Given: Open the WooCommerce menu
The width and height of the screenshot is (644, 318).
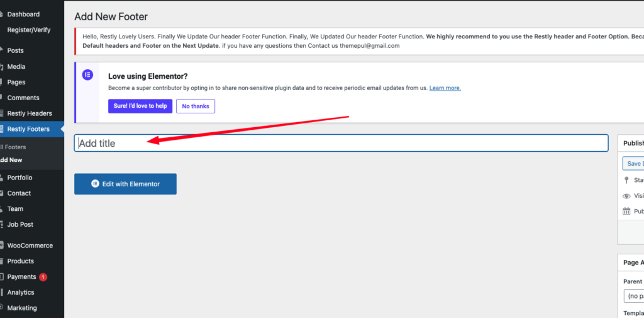Looking at the screenshot, I should pos(30,246).
